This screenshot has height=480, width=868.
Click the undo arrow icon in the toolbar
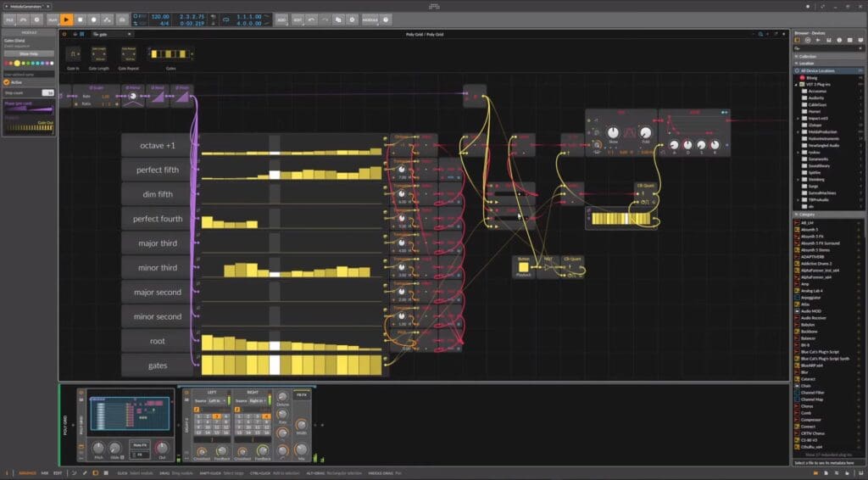pyautogui.click(x=311, y=20)
